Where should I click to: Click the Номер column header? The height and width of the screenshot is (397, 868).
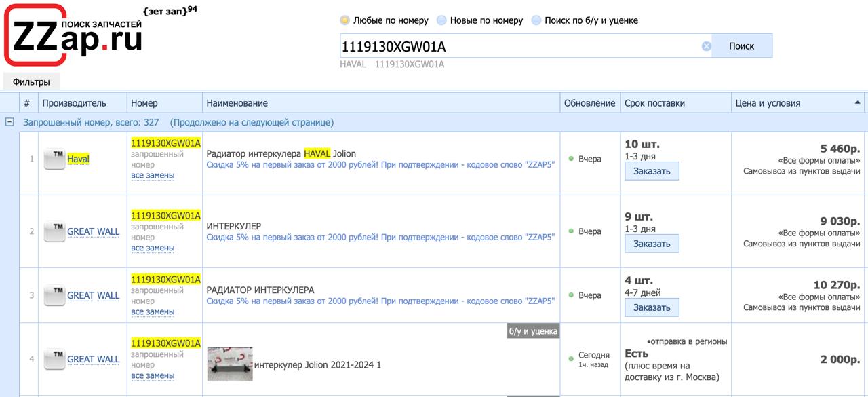pos(165,103)
